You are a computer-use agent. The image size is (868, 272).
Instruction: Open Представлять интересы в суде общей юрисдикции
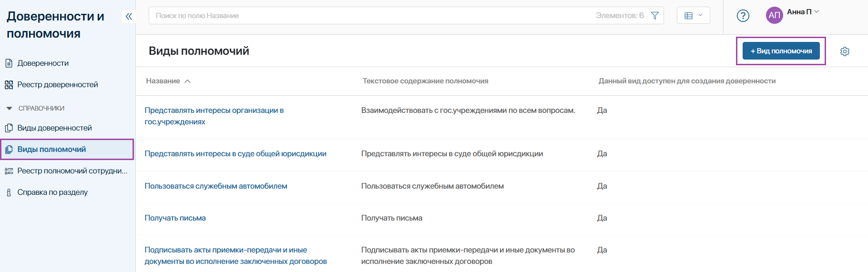pos(235,154)
